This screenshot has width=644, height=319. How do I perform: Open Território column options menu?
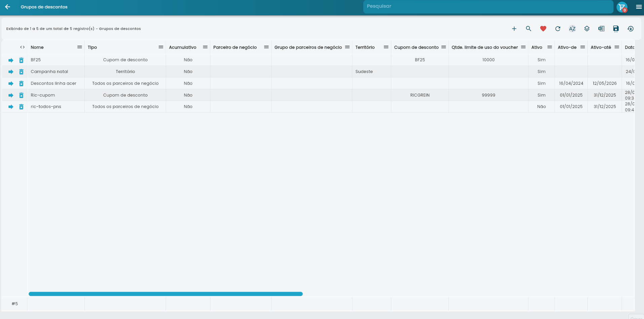click(386, 47)
